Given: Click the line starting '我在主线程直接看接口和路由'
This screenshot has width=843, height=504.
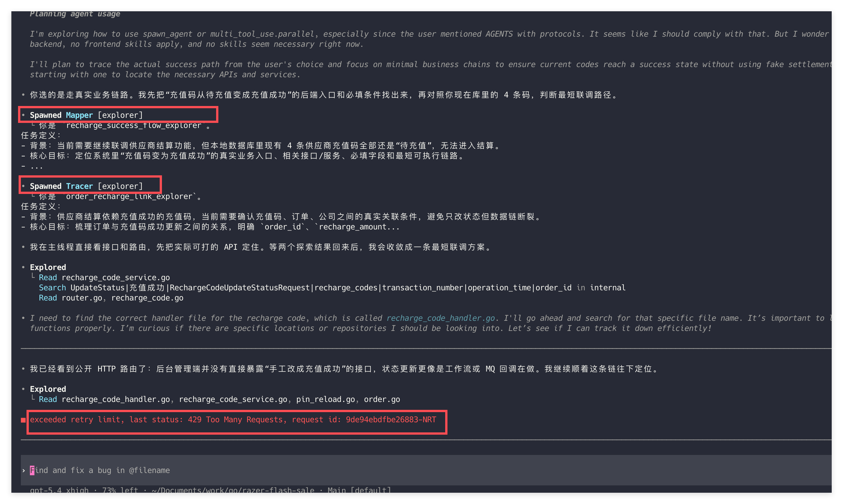Looking at the screenshot, I should [260, 247].
